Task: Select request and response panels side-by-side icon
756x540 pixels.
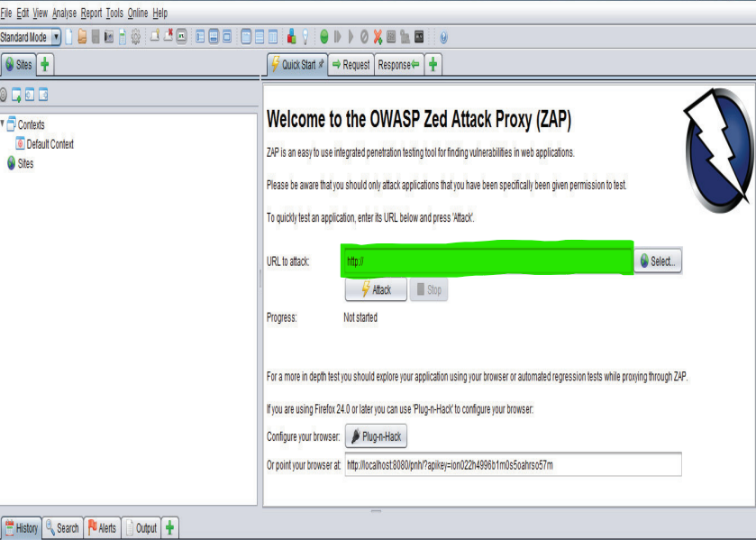Action: (x=273, y=37)
